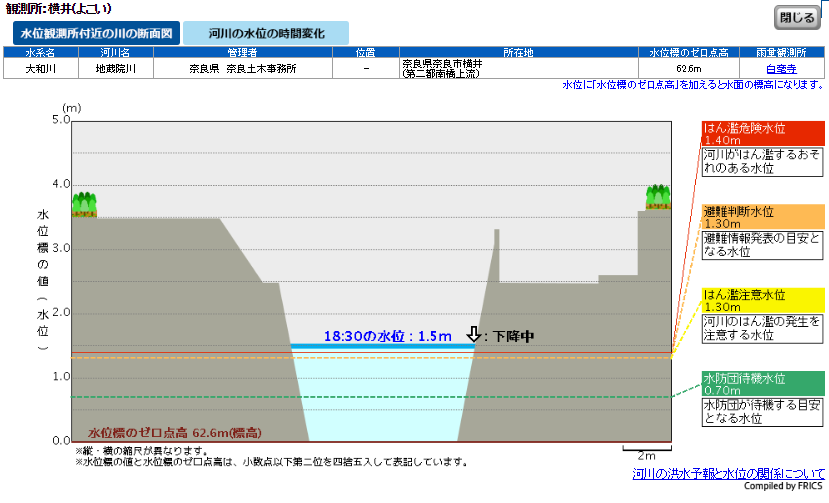Switch to 河川の水位の時間変化 tab

click(x=266, y=33)
